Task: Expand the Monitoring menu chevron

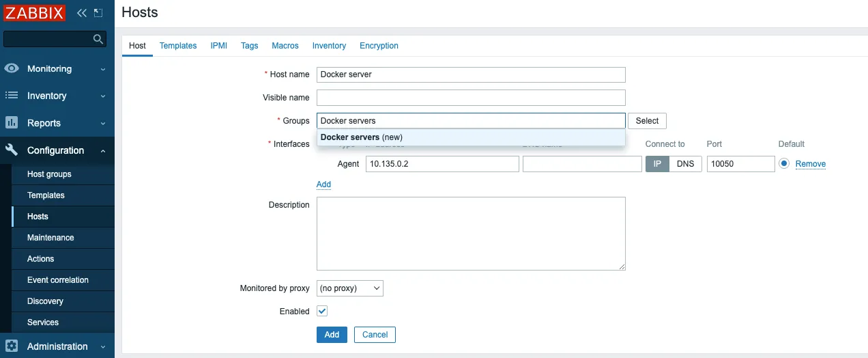Action: 103,69
